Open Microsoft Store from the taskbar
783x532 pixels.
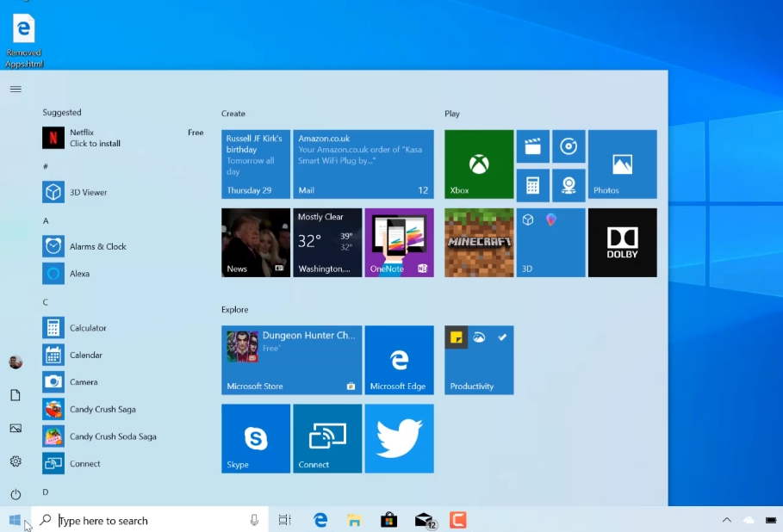click(x=389, y=520)
